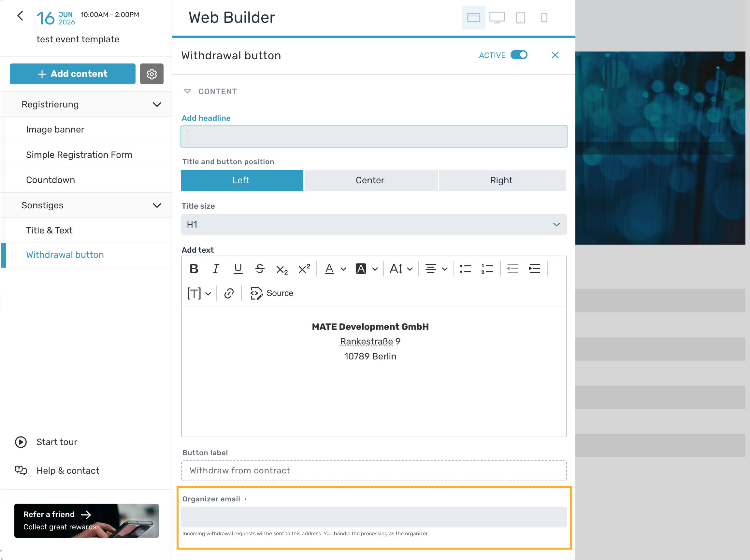Apply superscript formatting
750x560 pixels.
pyautogui.click(x=304, y=269)
